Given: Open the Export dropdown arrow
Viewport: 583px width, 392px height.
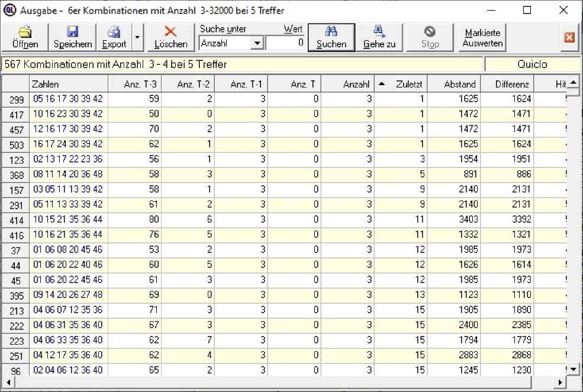Looking at the screenshot, I should click(x=137, y=37).
